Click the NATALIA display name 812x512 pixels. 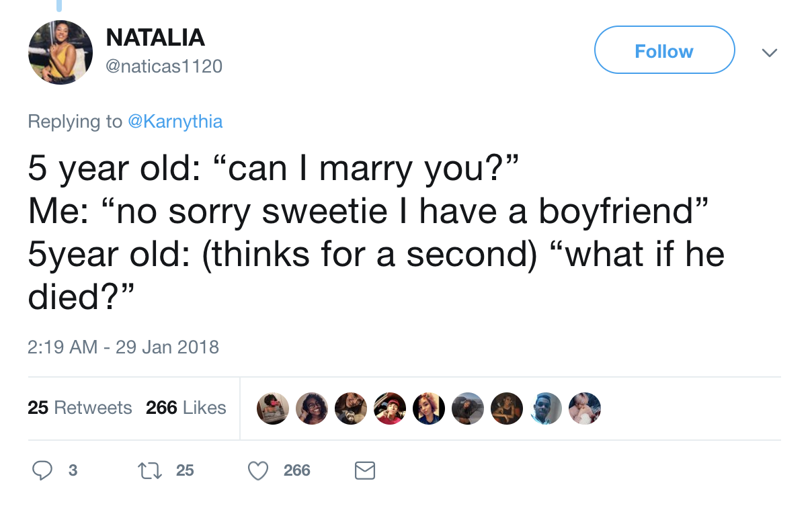155,37
